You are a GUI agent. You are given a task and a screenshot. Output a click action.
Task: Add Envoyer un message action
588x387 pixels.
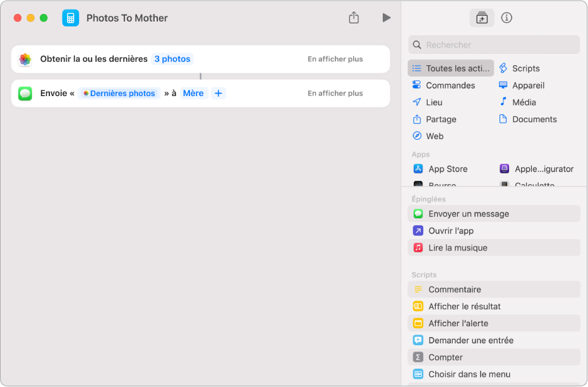[x=494, y=214]
